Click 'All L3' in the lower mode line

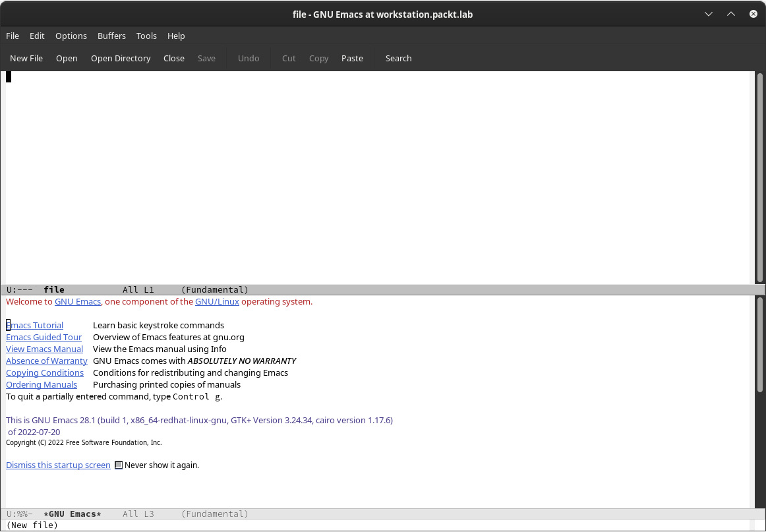138,514
